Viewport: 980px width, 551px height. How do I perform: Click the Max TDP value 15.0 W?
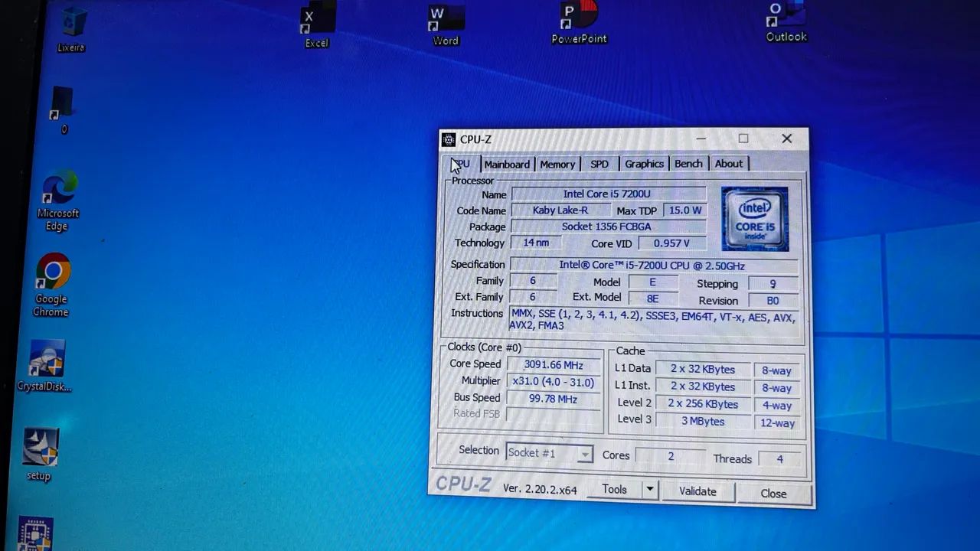point(685,210)
